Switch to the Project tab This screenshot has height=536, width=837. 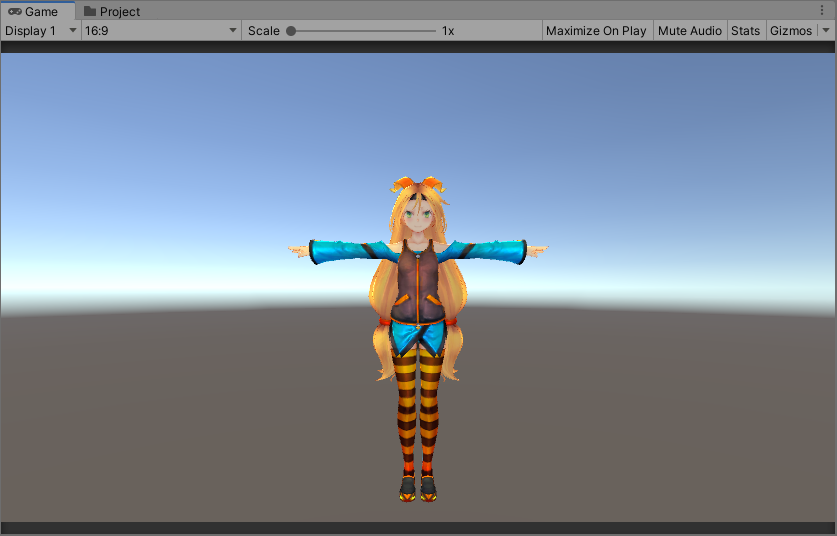pyautogui.click(x=112, y=11)
